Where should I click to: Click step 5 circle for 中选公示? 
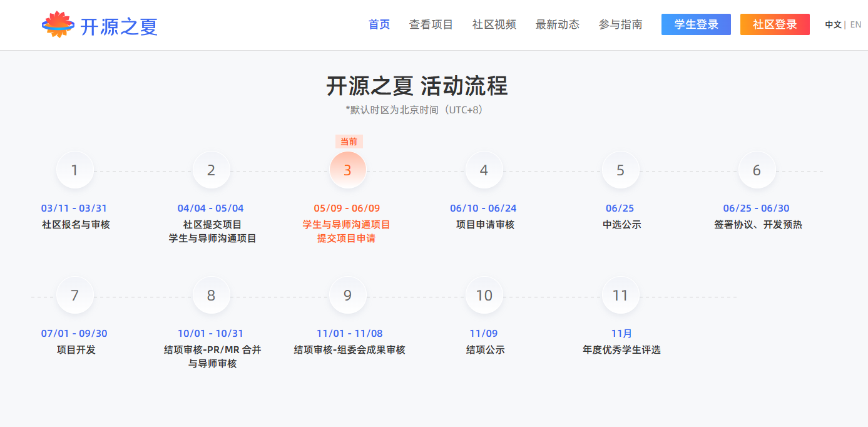[x=621, y=170]
